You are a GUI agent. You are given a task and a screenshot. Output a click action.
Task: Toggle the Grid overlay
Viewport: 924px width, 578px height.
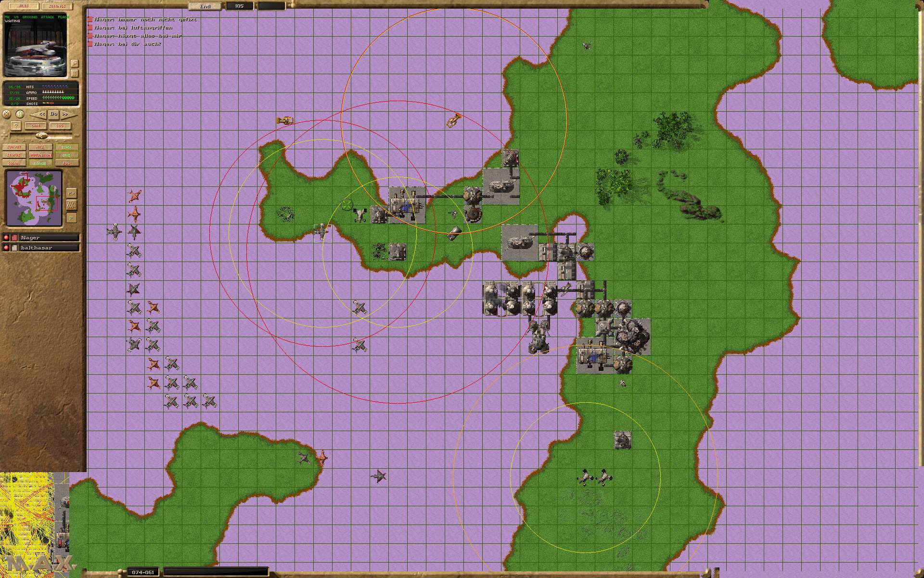[x=66, y=155]
